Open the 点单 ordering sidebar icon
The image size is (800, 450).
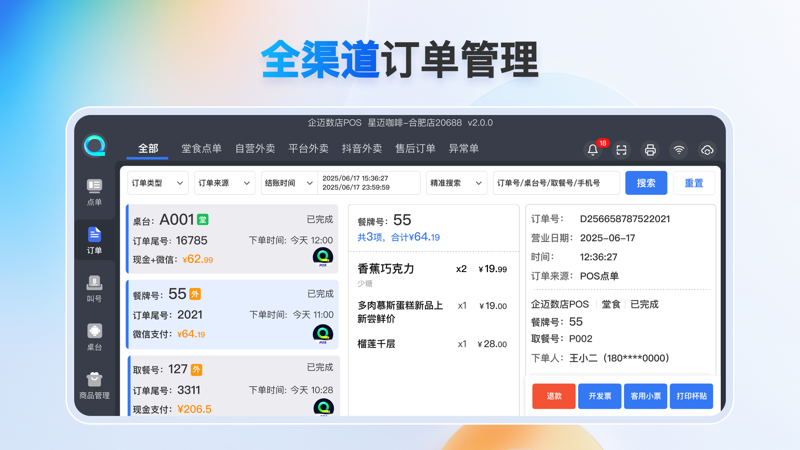pos(94,191)
